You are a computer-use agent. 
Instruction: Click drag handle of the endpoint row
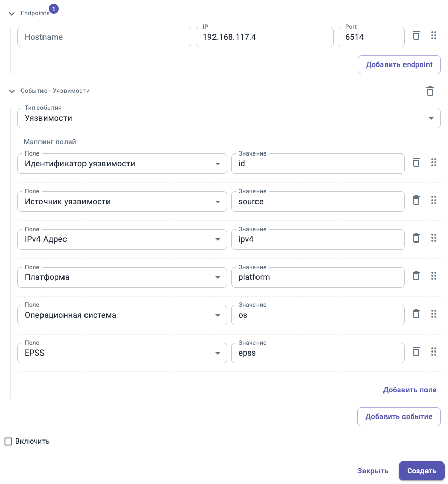pos(434,36)
